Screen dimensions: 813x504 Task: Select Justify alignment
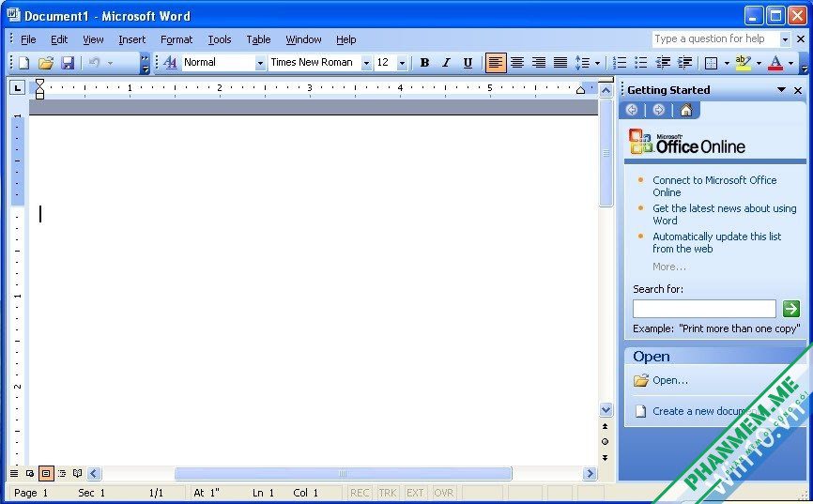[560, 63]
